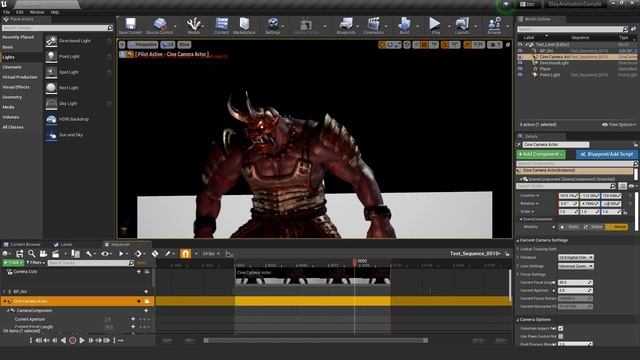
Task: Open the viewport Perspective dropdown
Action: click(x=143, y=44)
